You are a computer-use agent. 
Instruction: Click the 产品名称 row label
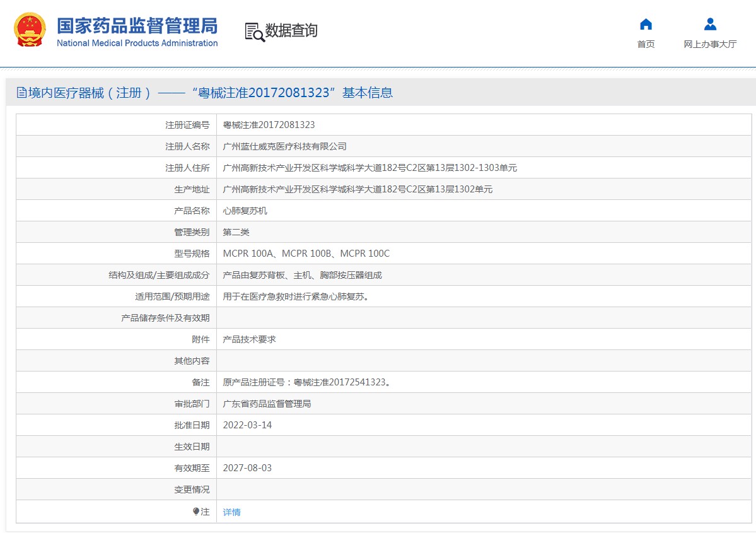tap(192, 211)
